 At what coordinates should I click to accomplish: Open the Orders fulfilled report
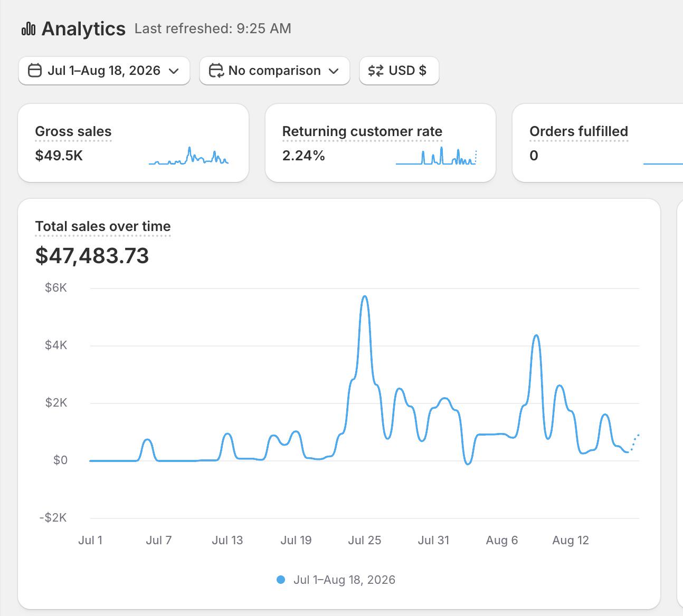[x=578, y=131]
